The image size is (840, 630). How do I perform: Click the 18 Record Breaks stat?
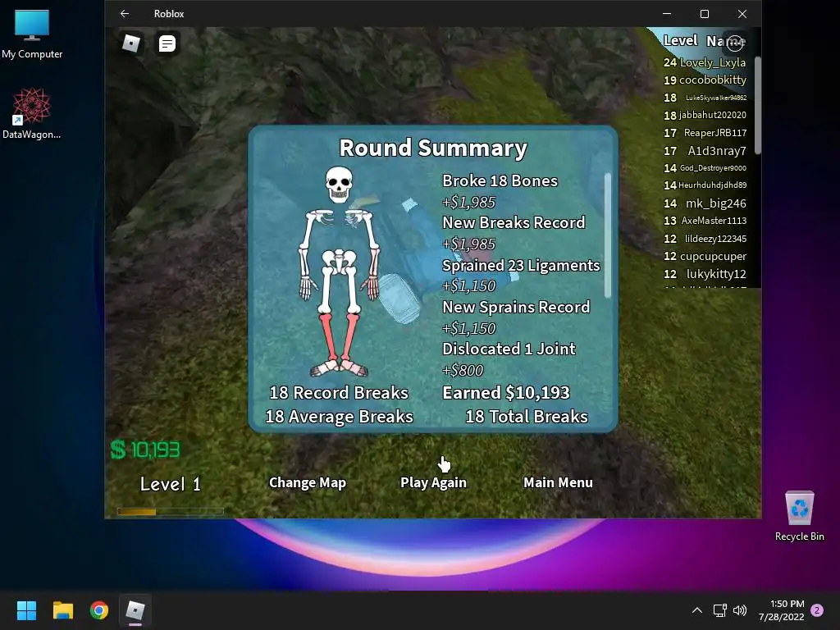click(x=339, y=393)
